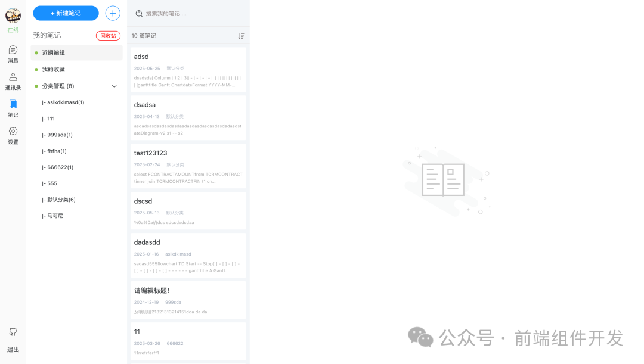Click date 2025-05-25 on adsd note
This screenshot has height=364, width=644.
tap(147, 69)
